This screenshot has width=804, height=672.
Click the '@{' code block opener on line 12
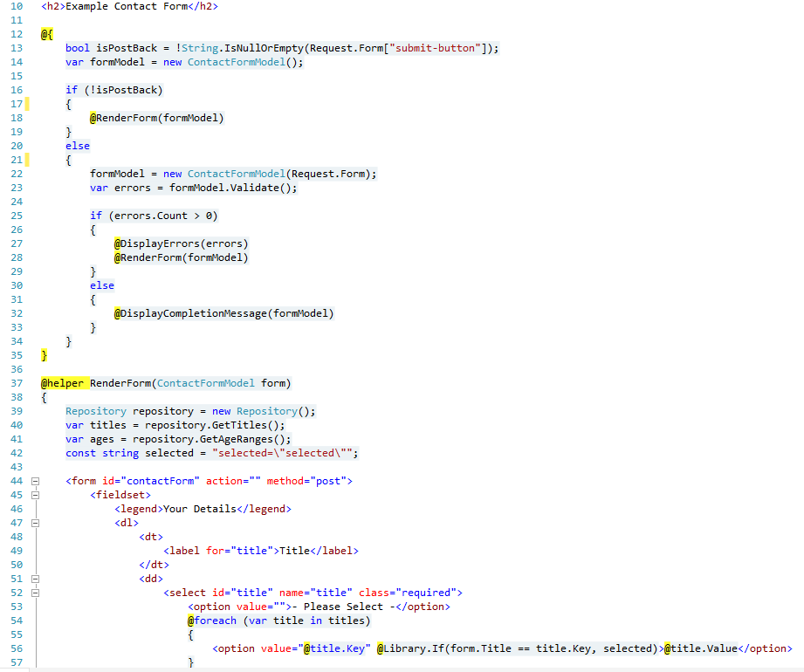(46, 34)
